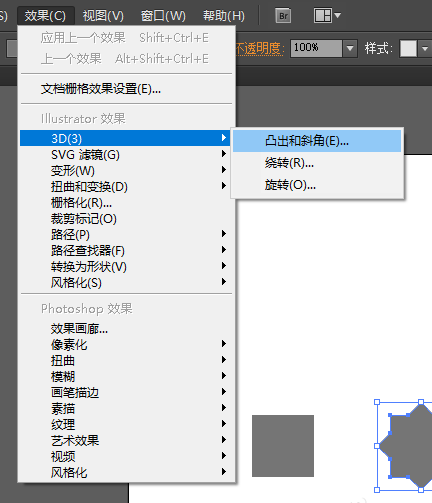Expand the 模糊 submenu
The image size is (432, 503).
(125, 376)
